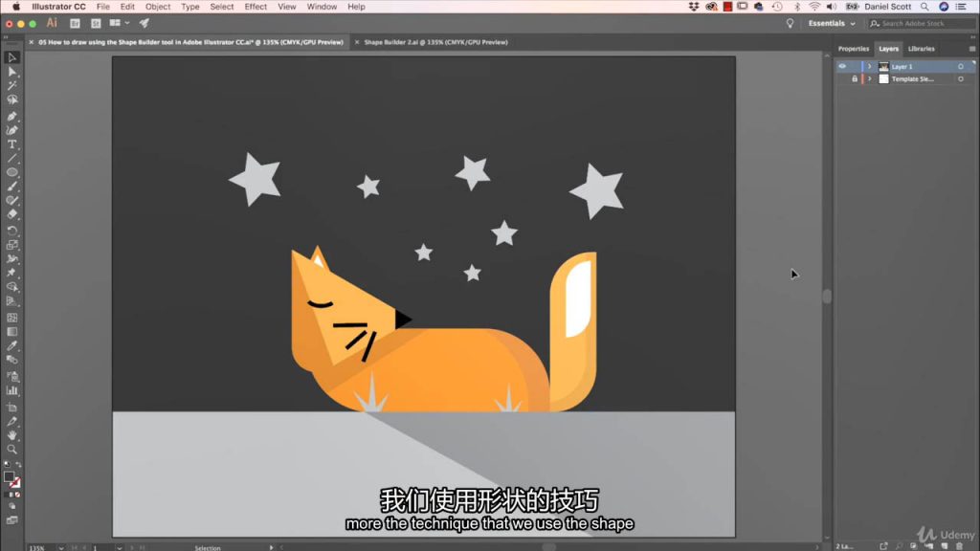Select the Perspective Grid tool
980x551 pixels.
coord(11,300)
